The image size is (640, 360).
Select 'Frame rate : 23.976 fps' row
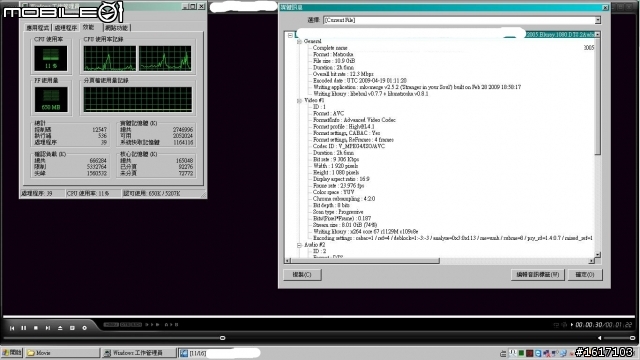point(338,185)
